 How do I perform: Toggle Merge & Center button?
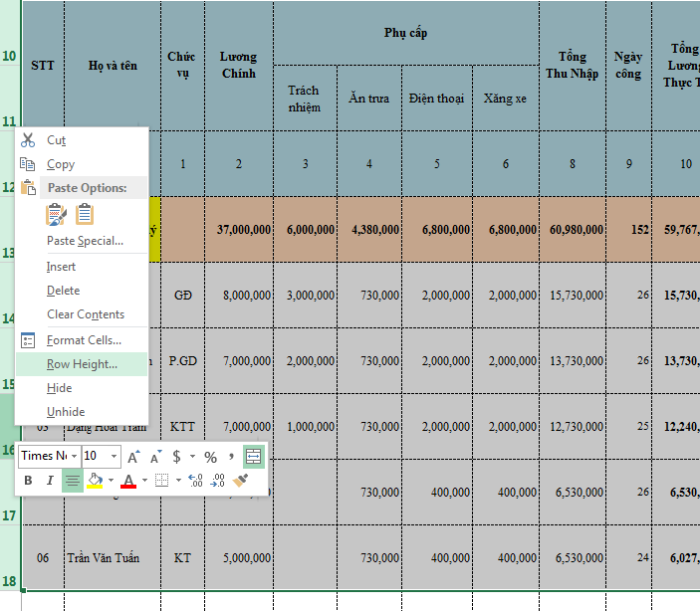[254, 457]
